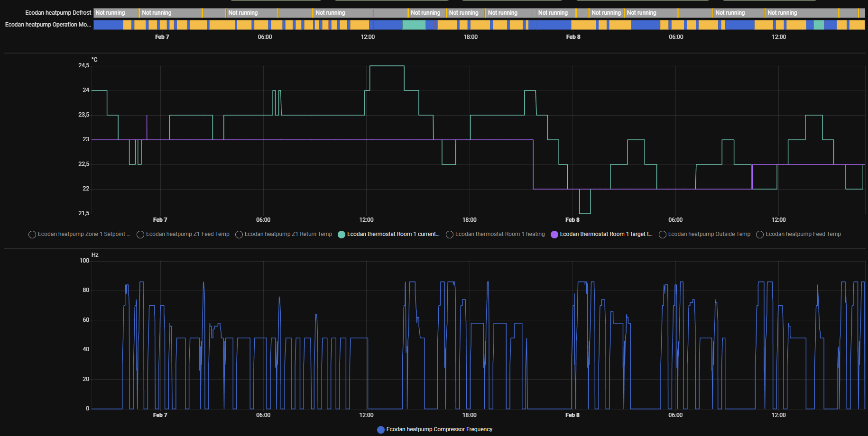Hide the Room 1 current temperature series
Viewport: 868px width, 436px height.
pyautogui.click(x=342, y=235)
